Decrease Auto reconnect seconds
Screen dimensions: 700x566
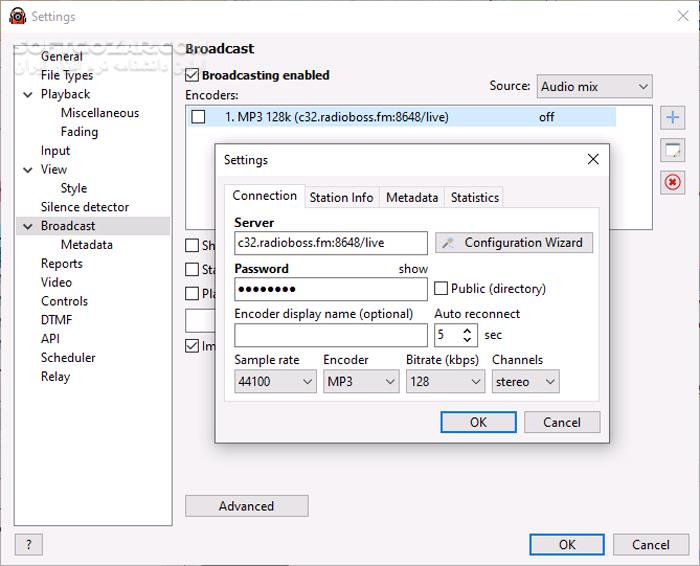coord(467,339)
